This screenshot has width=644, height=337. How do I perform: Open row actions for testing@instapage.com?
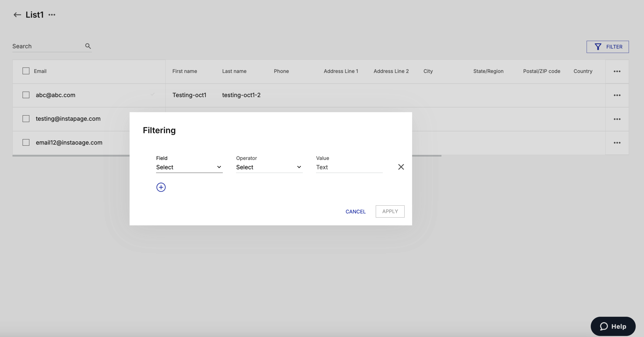[x=617, y=119]
